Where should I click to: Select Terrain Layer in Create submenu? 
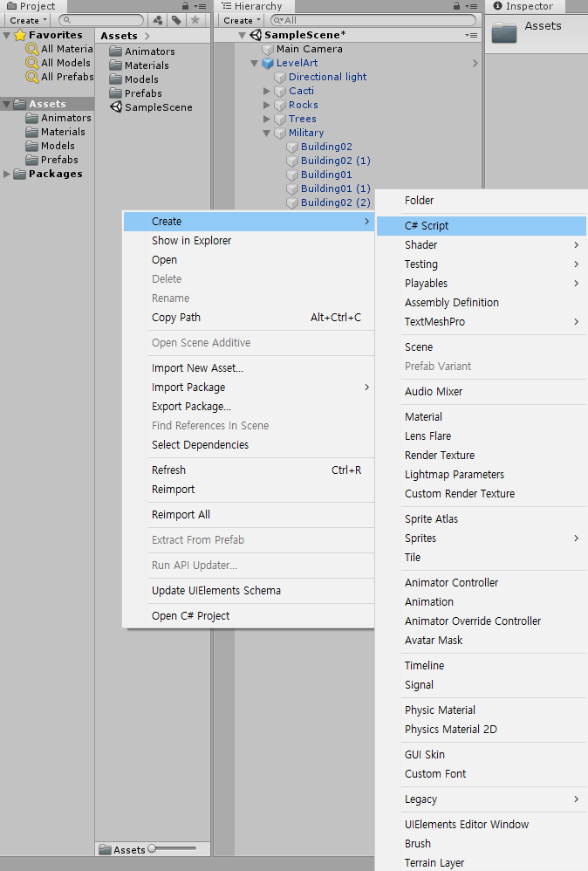point(482,862)
